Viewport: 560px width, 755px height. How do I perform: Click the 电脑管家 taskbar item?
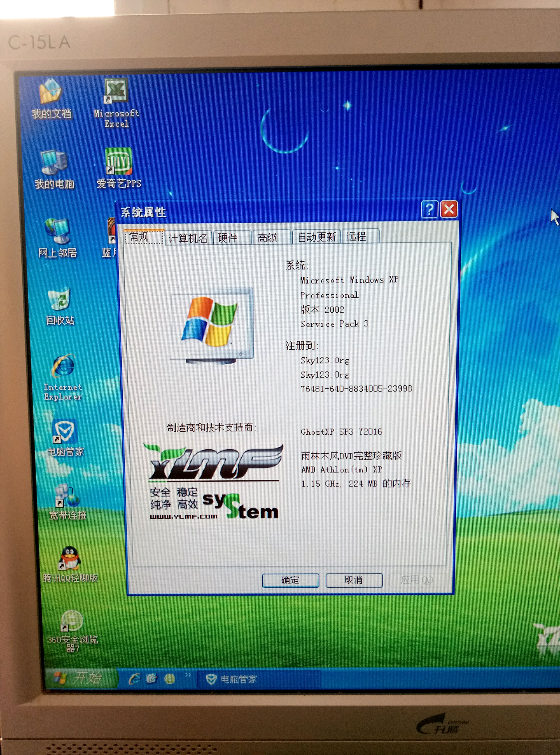tap(237, 679)
